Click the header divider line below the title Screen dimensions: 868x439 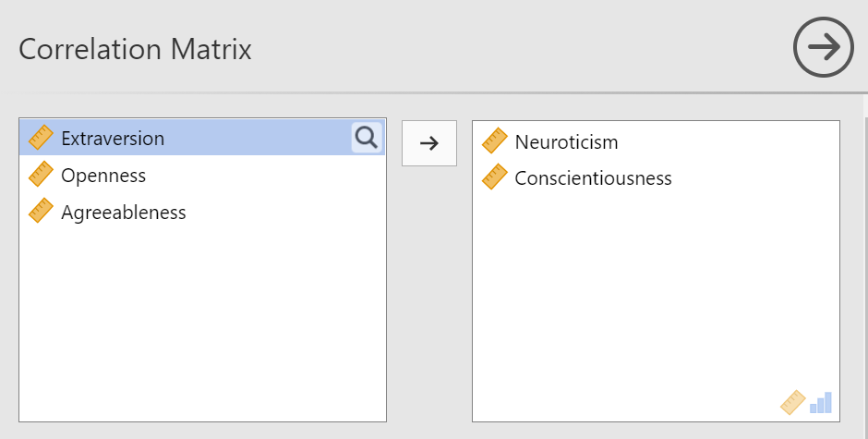click(x=434, y=92)
